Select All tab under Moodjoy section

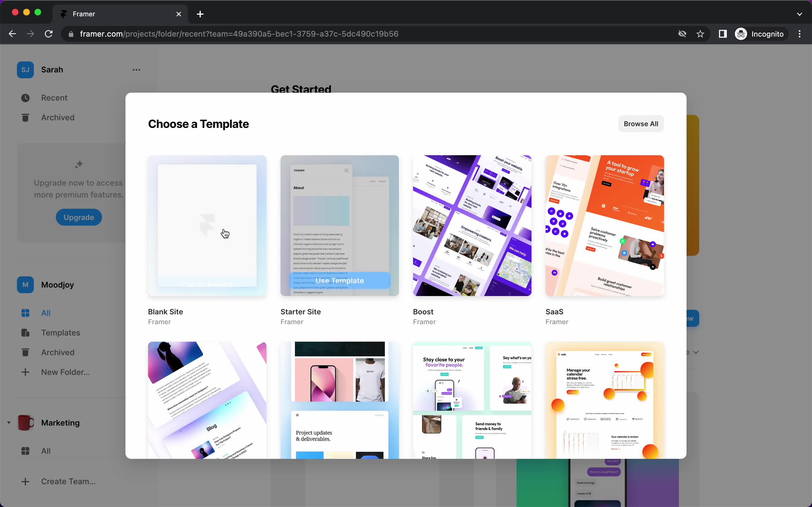click(x=46, y=312)
